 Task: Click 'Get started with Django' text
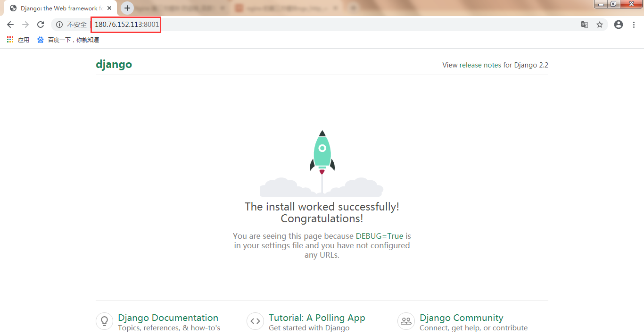pyautogui.click(x=309, y=328)
